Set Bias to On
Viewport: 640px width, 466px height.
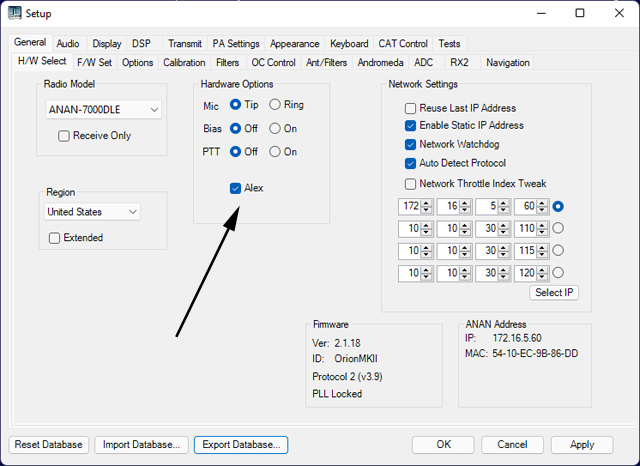tap(275, 129)
